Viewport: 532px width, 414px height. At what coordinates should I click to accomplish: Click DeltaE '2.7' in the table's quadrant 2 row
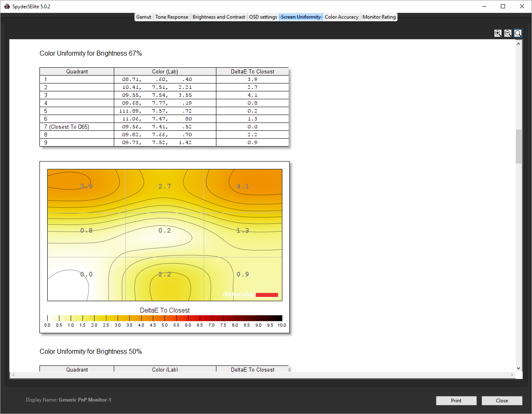(x=253, y=87)
